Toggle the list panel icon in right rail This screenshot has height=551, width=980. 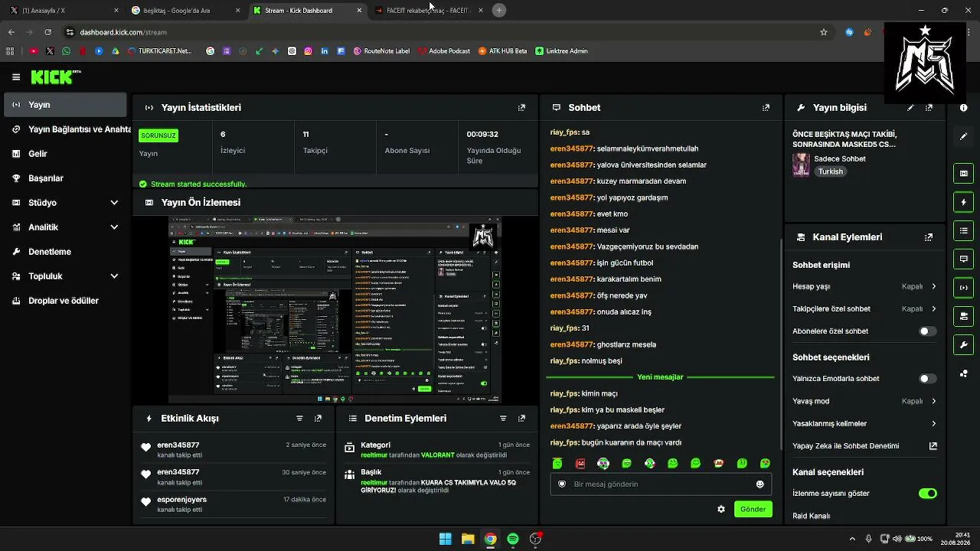point(963,230)
